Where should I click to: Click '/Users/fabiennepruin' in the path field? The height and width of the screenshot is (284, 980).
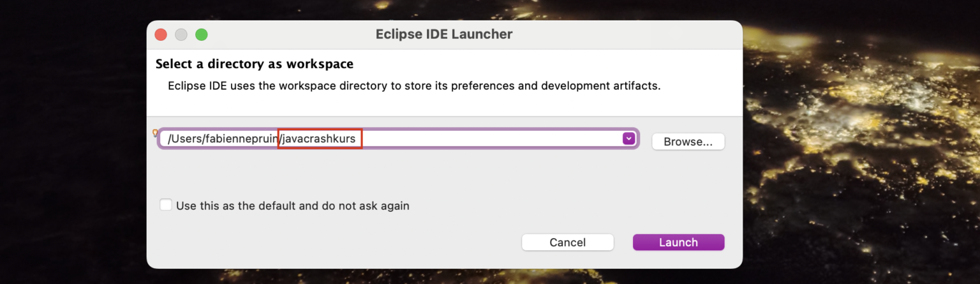222,139
